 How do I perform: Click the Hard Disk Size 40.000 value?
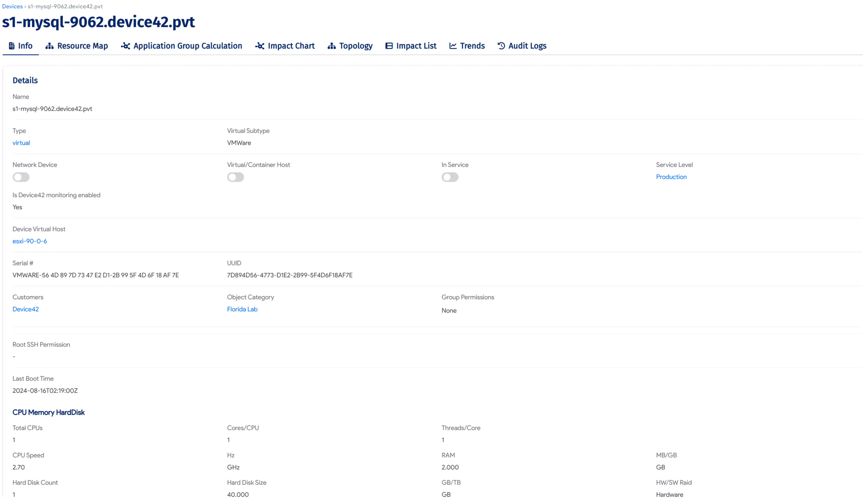(x=238, y=495)
